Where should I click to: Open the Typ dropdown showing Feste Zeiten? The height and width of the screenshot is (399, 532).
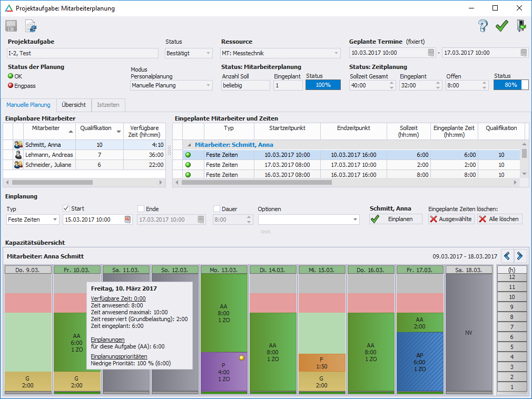point(55,220)
